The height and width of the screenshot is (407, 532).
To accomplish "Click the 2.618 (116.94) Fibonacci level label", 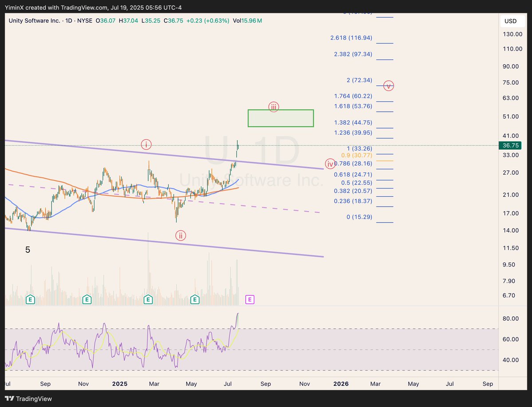I will [351, 38].
